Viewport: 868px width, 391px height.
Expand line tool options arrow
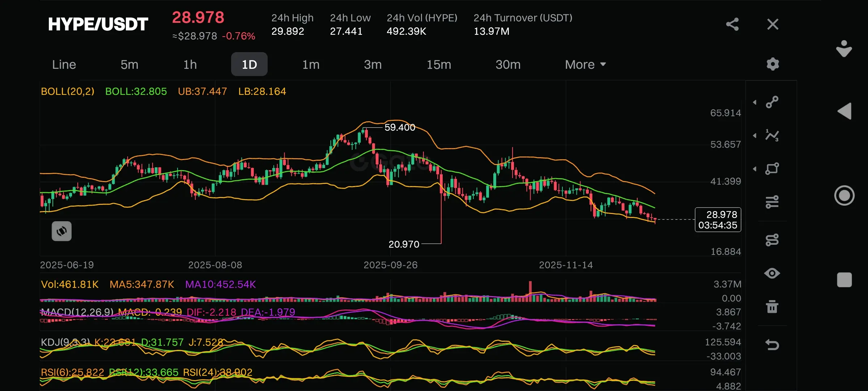(x=755, y=102)
